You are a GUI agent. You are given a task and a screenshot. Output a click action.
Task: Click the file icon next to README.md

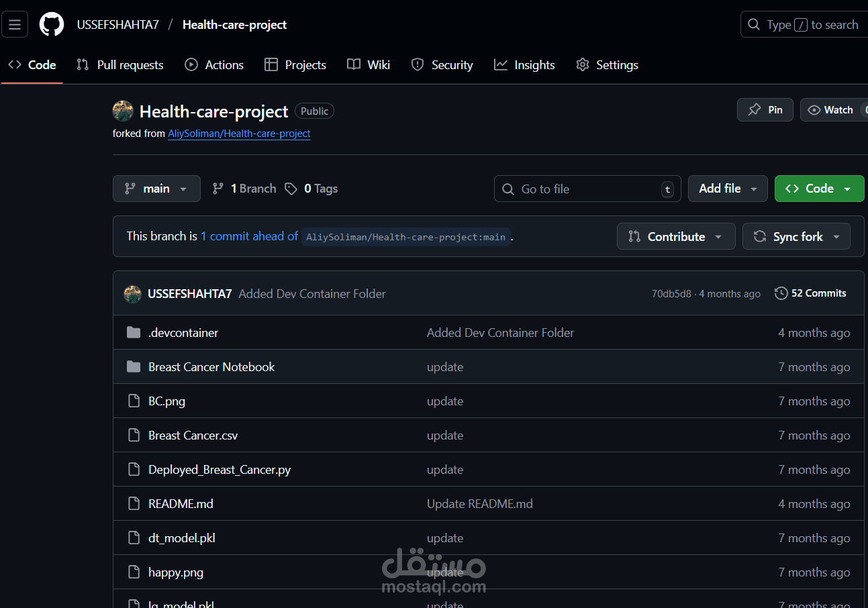coord(134,504)
